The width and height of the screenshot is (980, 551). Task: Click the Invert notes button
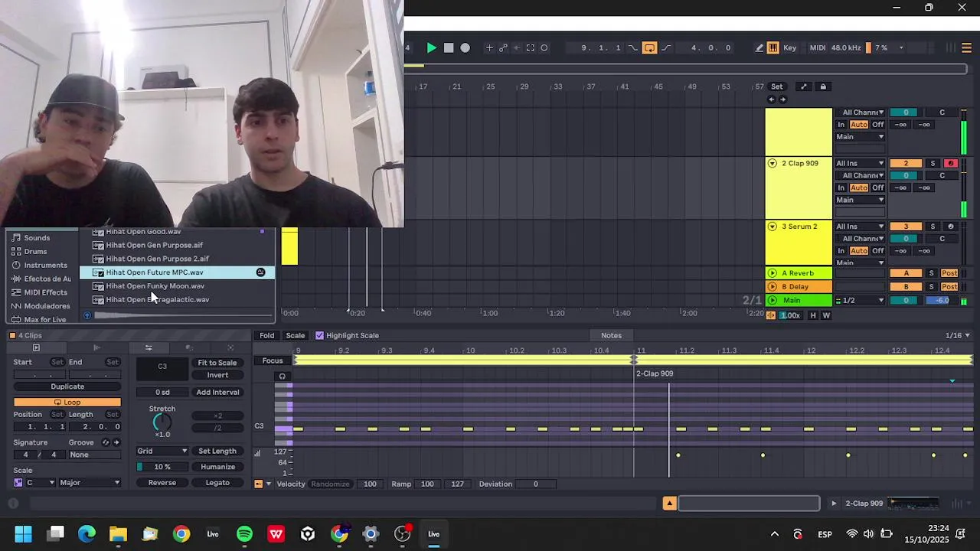click(x=217, y=375)
